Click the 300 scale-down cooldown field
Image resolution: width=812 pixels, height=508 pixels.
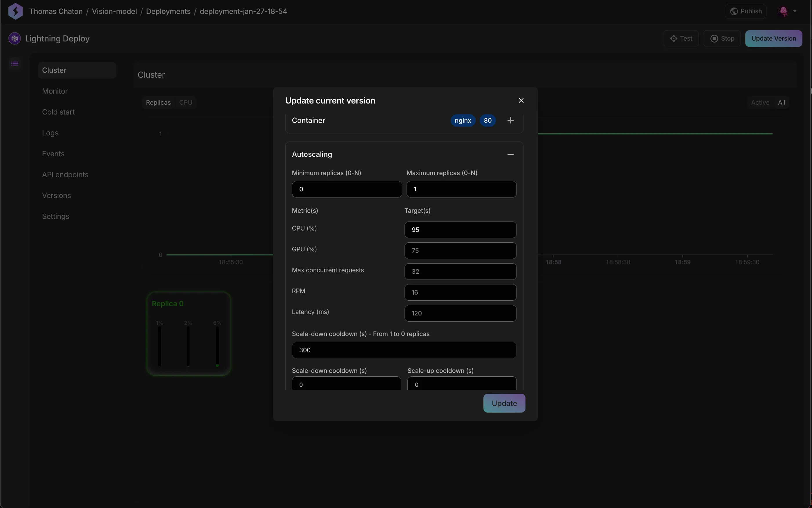coord(404,350)
